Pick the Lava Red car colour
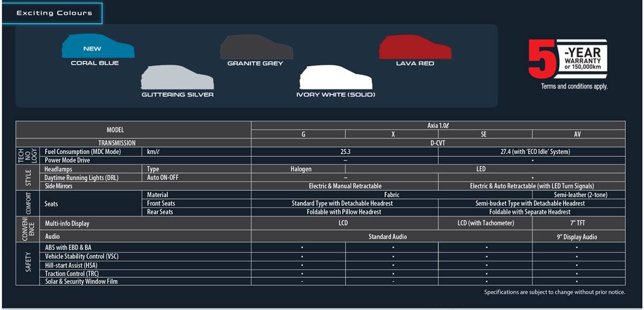Image resolution: width=644 pixels, height=310 pixels. [x=415, y=47]
